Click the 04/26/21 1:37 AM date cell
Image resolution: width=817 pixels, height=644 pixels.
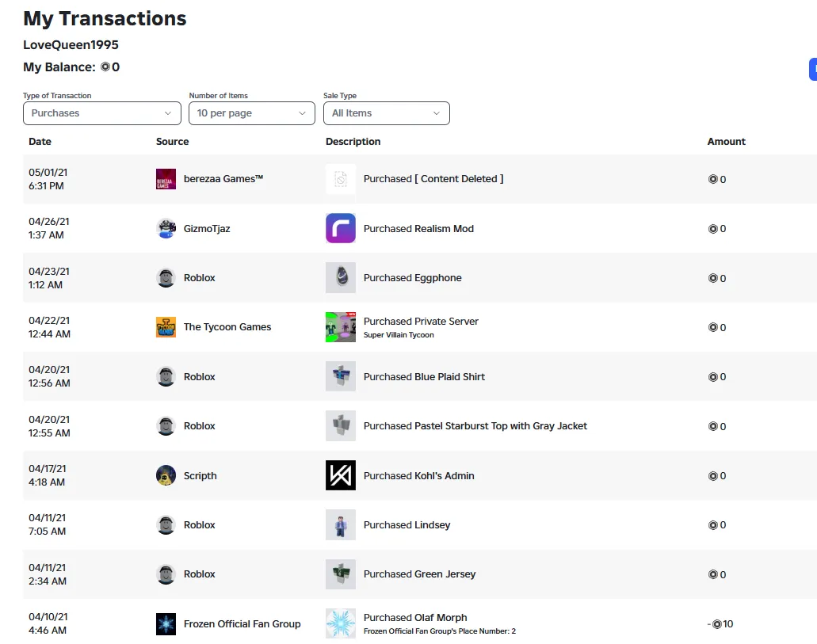tap(49, 228)
